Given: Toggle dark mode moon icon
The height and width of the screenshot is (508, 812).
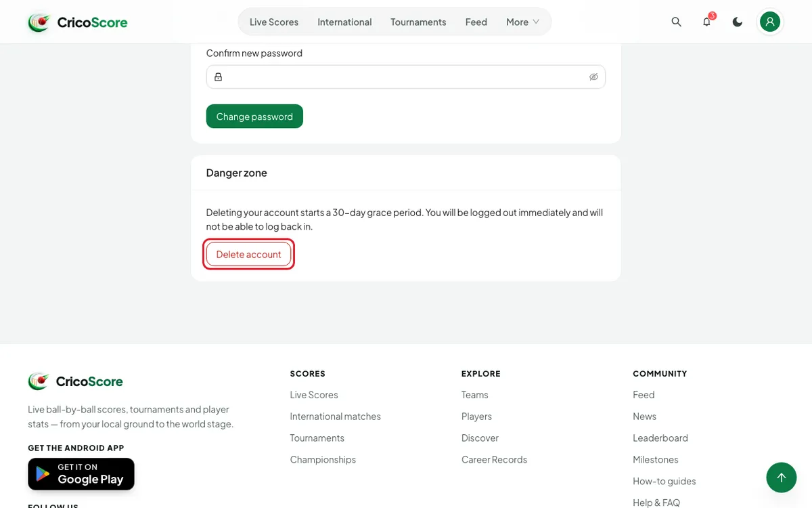Looking at the screenshot, I should (738, 22).
